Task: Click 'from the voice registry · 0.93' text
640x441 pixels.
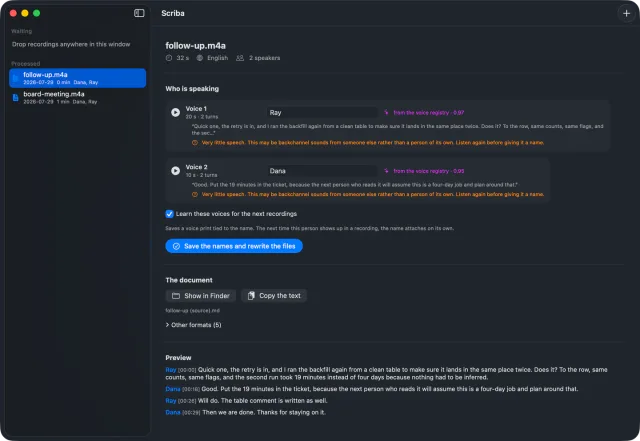Action: (x=429, y=171)
